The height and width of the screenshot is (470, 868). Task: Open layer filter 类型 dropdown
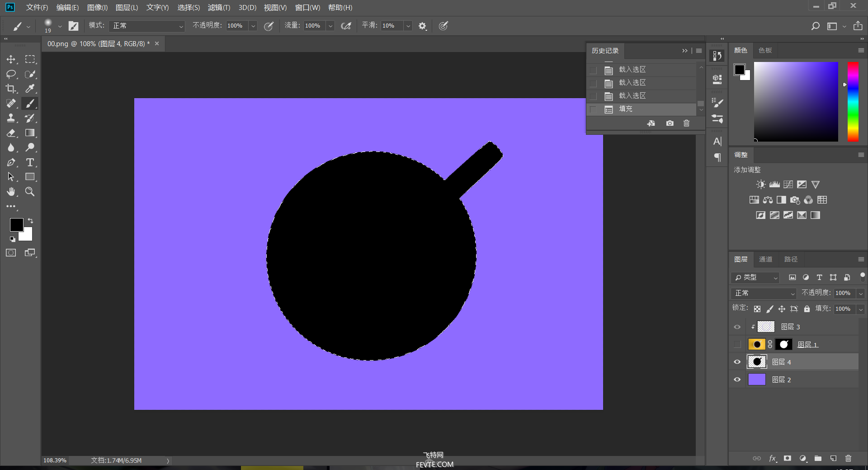coord(755,277)
